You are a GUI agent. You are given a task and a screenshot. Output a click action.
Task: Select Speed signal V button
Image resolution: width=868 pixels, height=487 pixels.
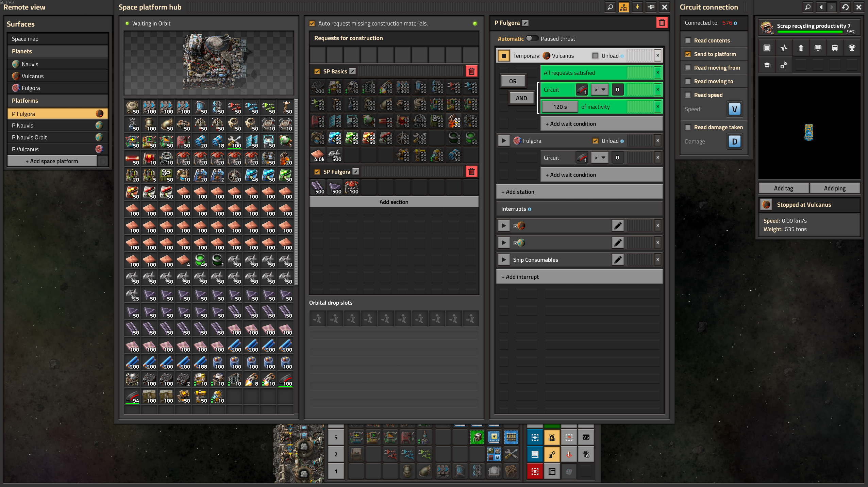coord(734,109)
